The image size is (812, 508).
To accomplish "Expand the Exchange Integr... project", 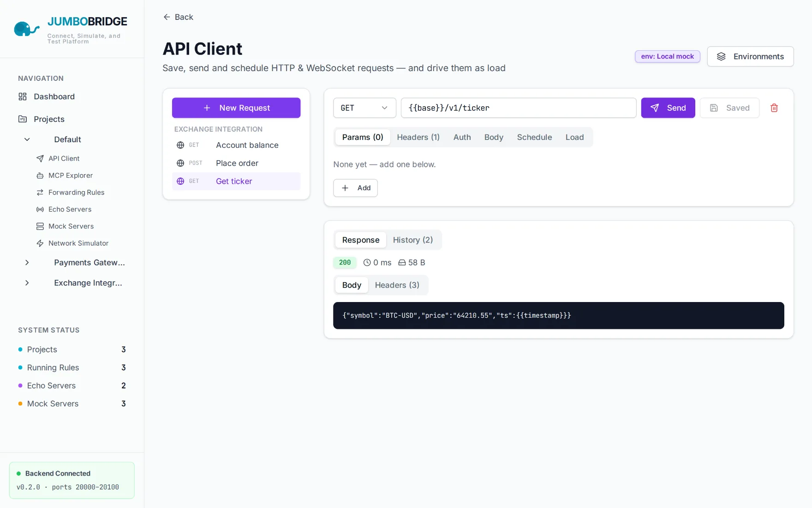I will [27, 283].
